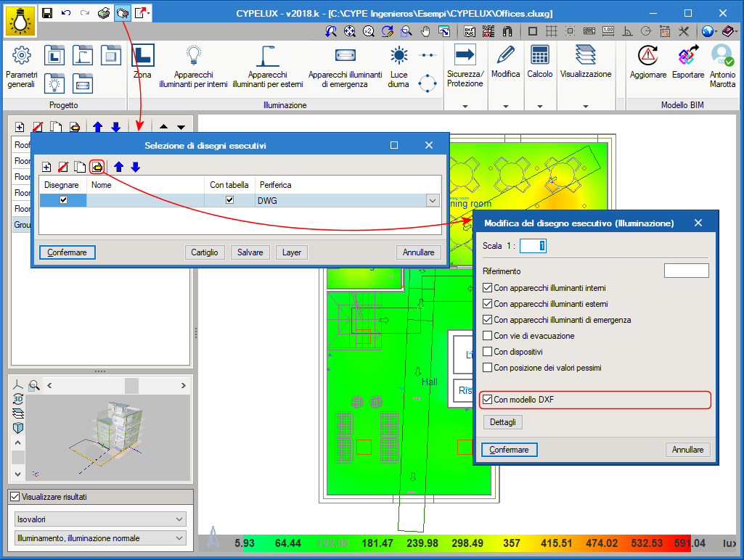The width and height of the screenshot is (744, 560).
Task: Uncheck Con apparecchi illuminanti interni
Action: coord(487,288)
